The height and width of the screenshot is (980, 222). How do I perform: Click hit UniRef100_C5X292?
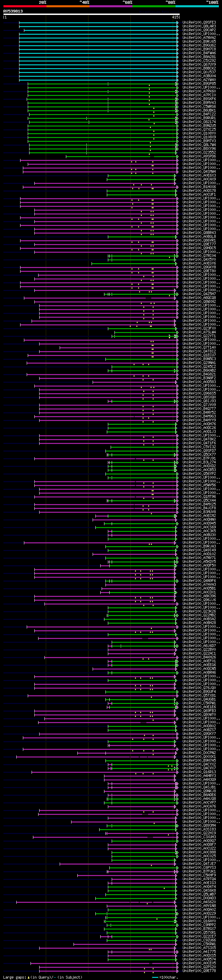click(199, 60)
